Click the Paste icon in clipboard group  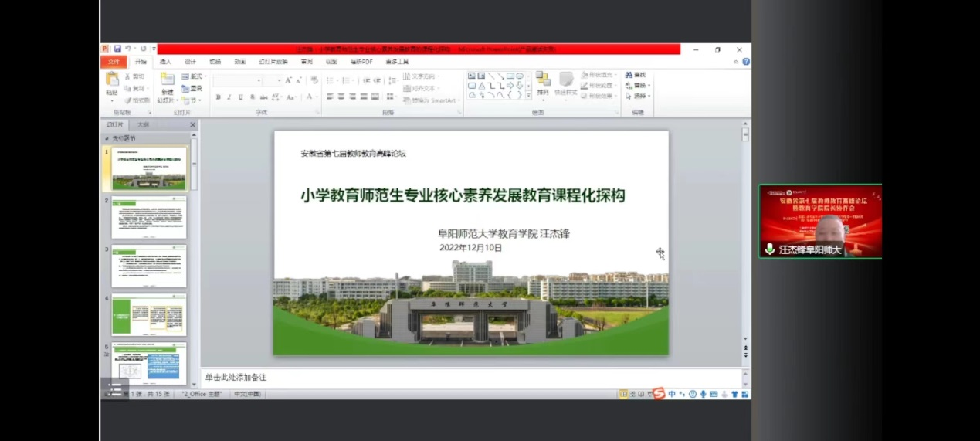tap(112, 80)
